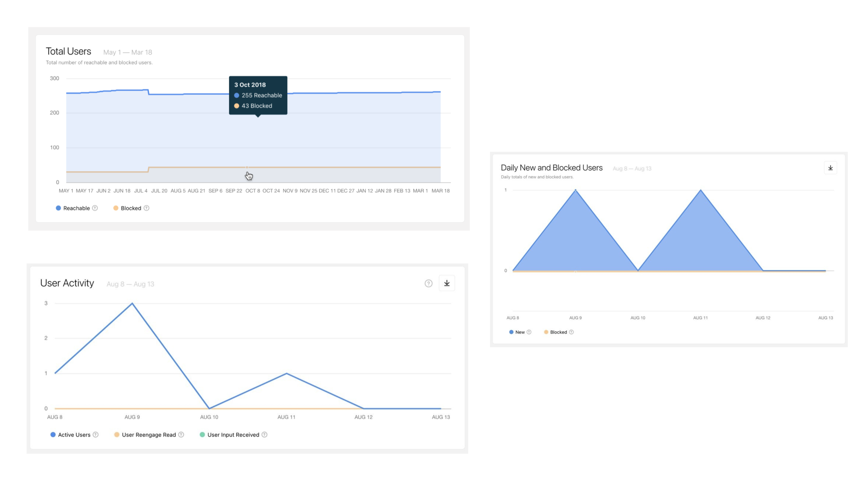Toggle the New series in daily chart

click(x=519, y=332)
